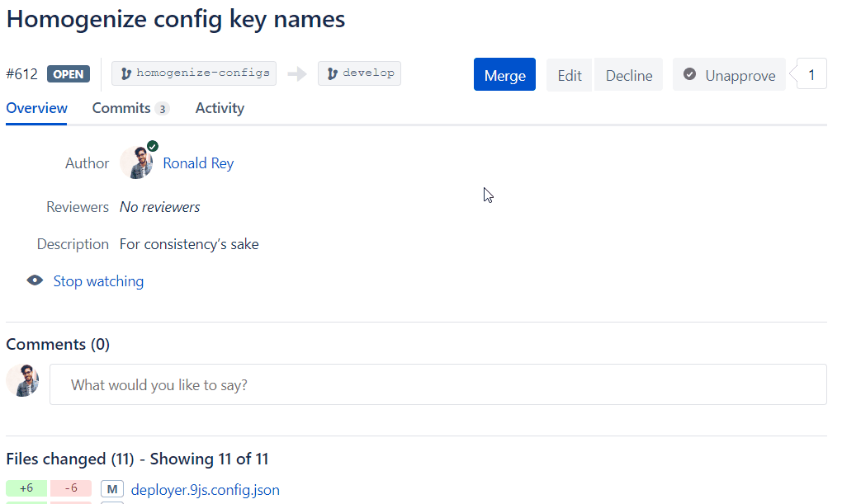
Task: Open the develop branch selector
Action: click(359, 73)
